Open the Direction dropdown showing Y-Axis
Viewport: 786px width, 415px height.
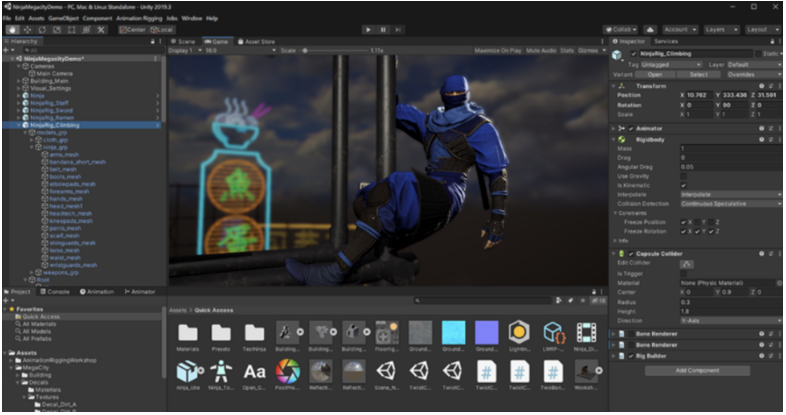(730, 321)
